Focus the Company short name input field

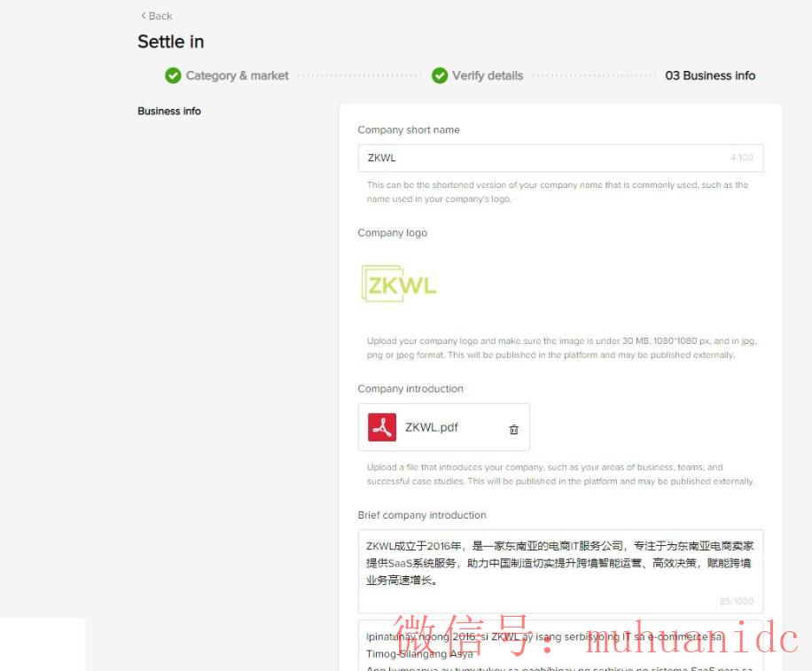(541, 158)
